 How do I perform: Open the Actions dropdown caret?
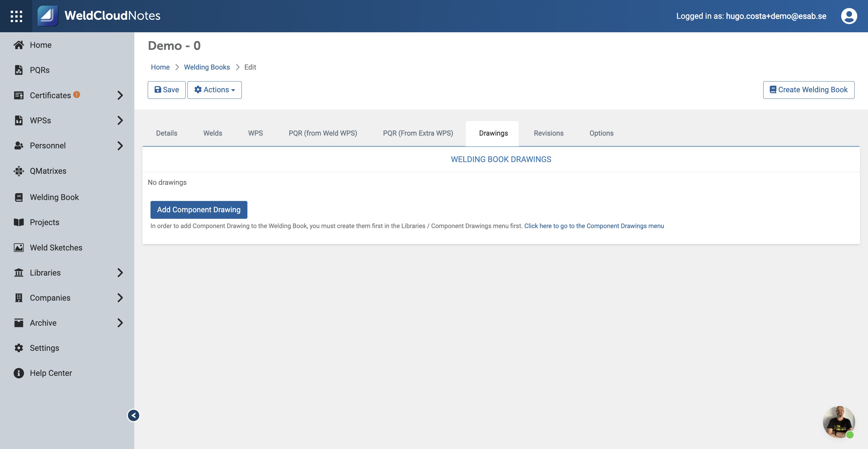coord(233,90)
